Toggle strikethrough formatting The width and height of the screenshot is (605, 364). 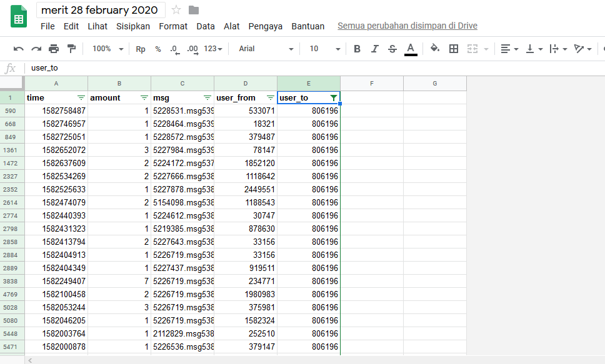392,49
